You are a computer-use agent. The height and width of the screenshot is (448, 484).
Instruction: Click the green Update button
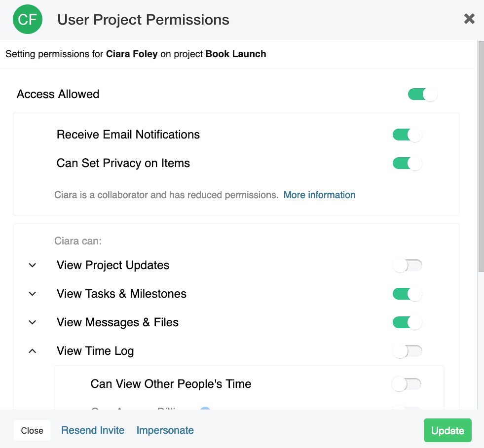[447, 430]
